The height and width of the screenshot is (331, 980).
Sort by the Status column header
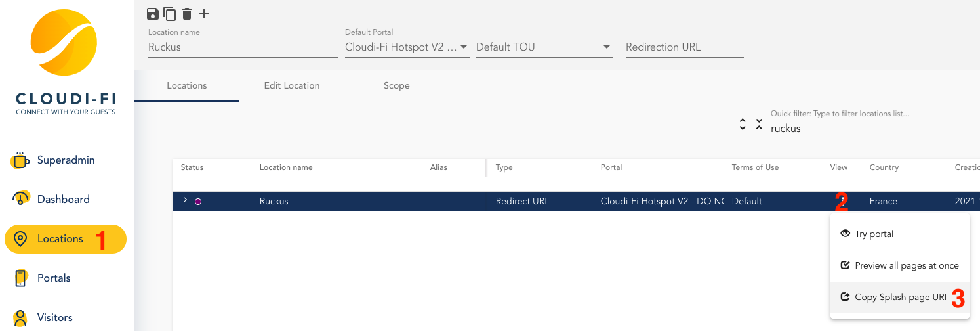(x=192, y=167)
